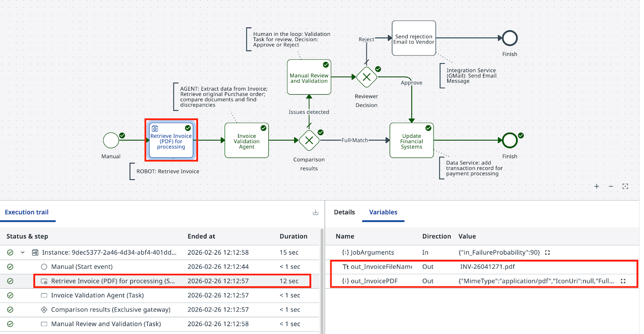This screenshot has width=644, height=334.
Task: Zoom in on the process diagram
Action: [x=597, y=186]
